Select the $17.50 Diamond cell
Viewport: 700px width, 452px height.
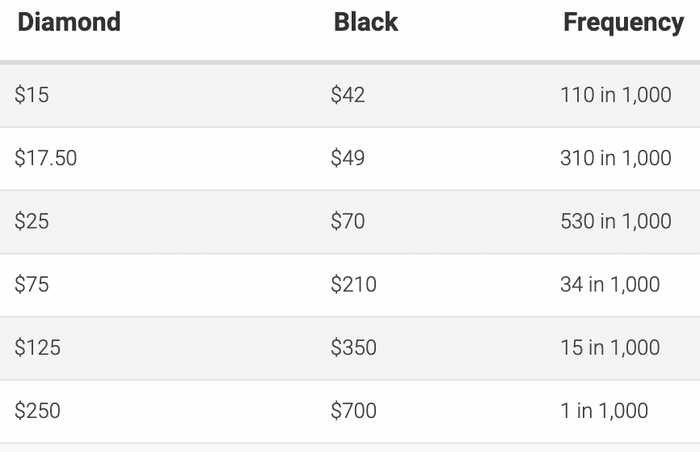[46, 158]
